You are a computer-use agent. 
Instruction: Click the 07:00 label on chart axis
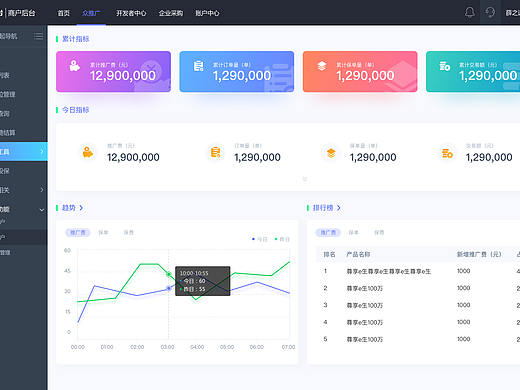tap(288, 347)
